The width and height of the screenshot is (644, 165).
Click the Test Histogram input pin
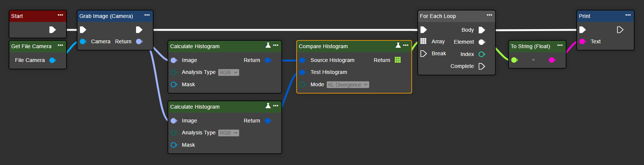coord(302,72)
